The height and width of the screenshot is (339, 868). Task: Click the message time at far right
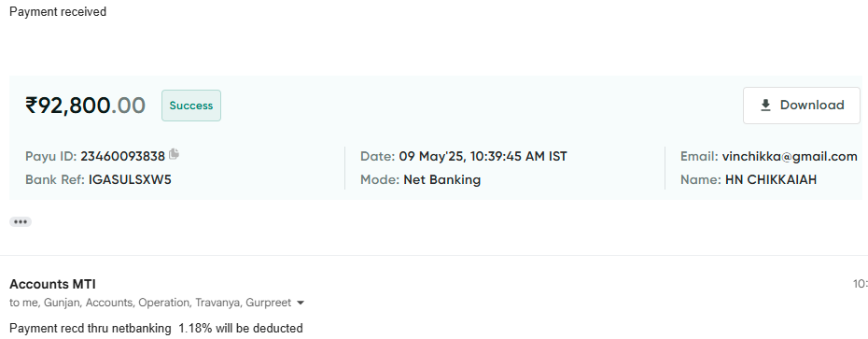(x=861, y=284)
